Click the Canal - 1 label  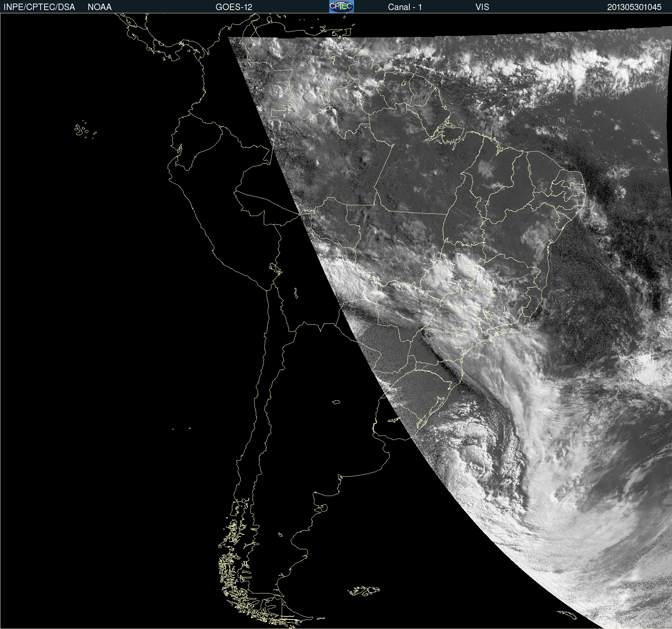(x=405, y=7)
